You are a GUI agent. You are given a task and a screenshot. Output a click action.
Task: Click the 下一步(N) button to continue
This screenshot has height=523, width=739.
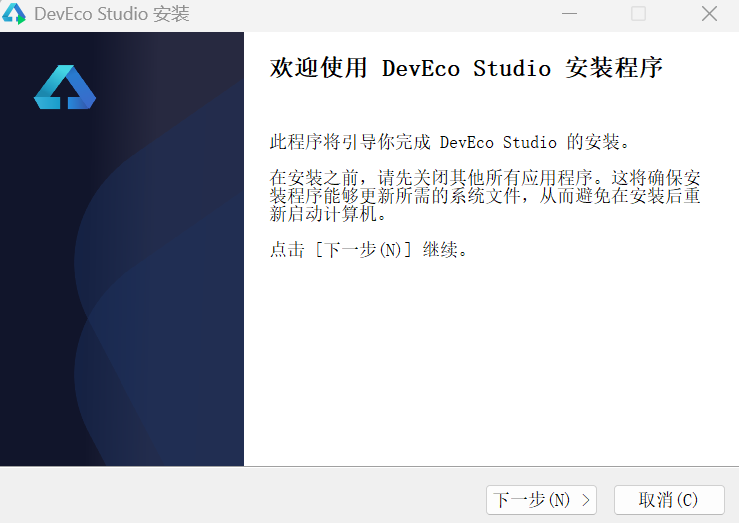point(541,500)
